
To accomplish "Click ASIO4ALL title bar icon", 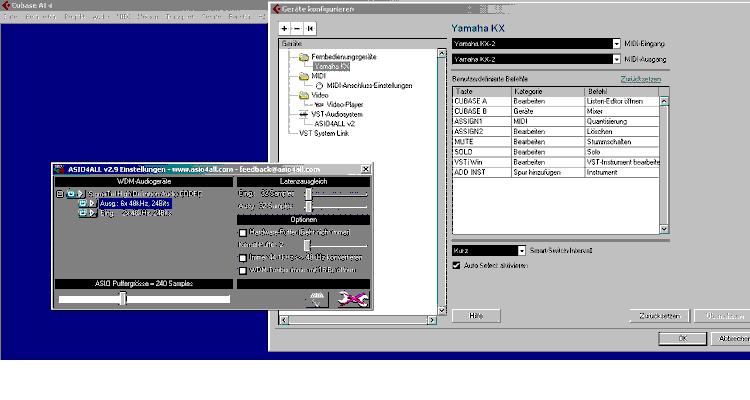I will pos(59,169).
